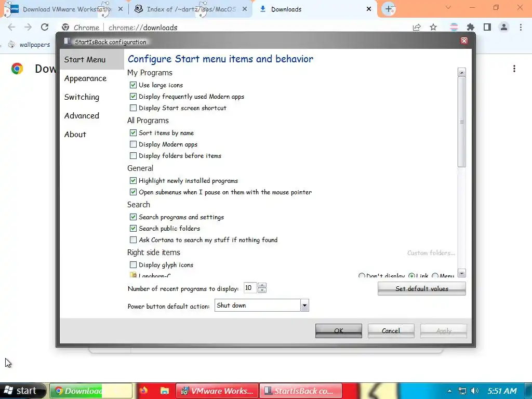Viewport: 532px width, 399px height.
Task: Decrease number of recent programs
Action: [x=262, y=290]
